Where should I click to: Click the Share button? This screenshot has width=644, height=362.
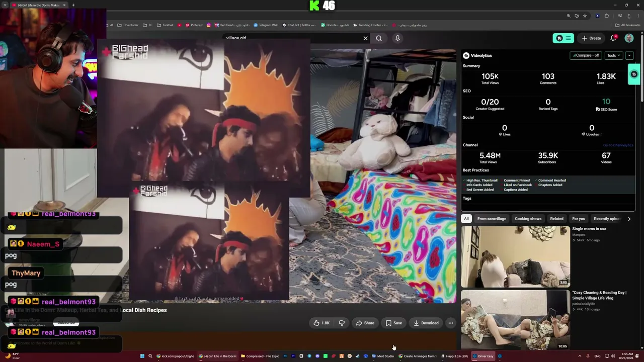365,323
